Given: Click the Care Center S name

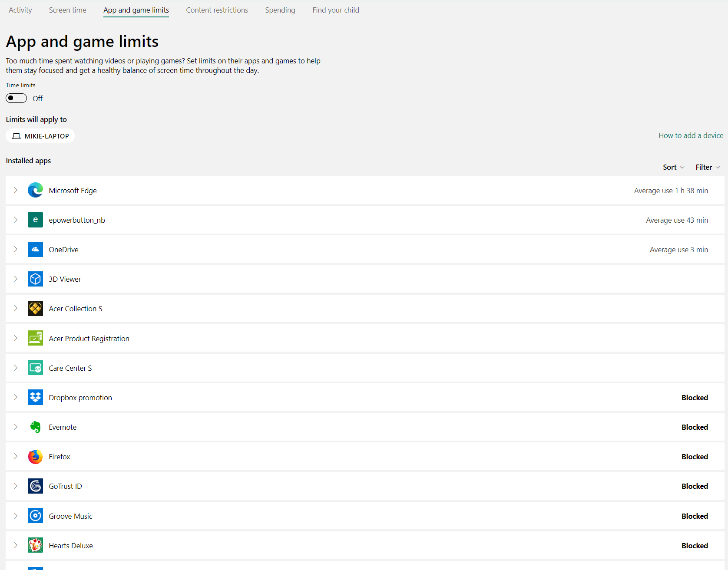Looking at the screenshot, I should tap(70, 368).
